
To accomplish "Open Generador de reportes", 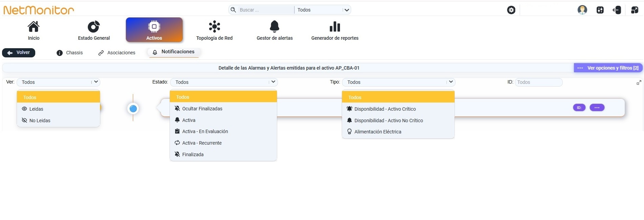I will [335, 31].
